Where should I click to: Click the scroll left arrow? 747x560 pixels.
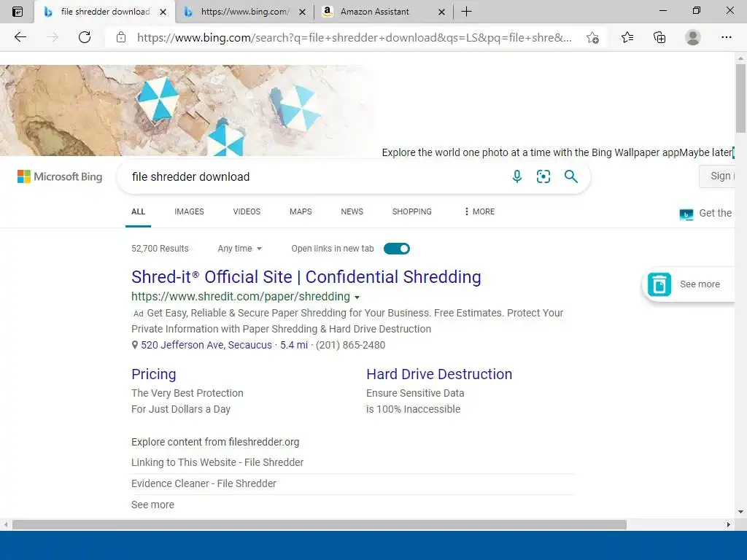coord(5,525)
